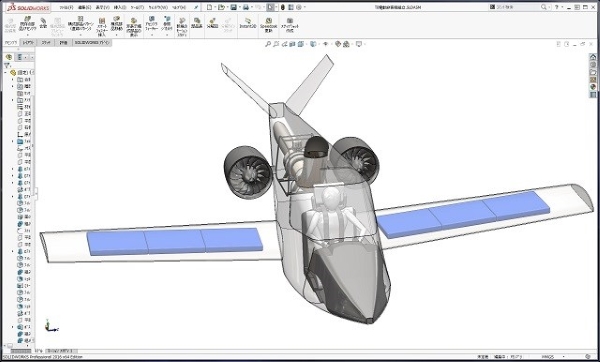Toggle Instant3D on the assembly ribbon
Viewport: 600px width, 362px height.
pos(248,24)
